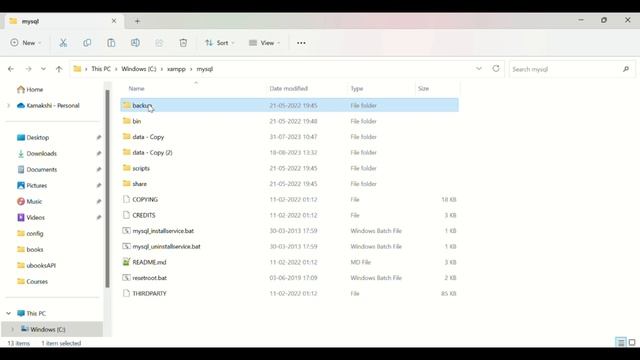The height and width of the screenshot is (360, 640).
Task: Expand chevron after xampp in breadcrumb
Action: click(191, 69)
